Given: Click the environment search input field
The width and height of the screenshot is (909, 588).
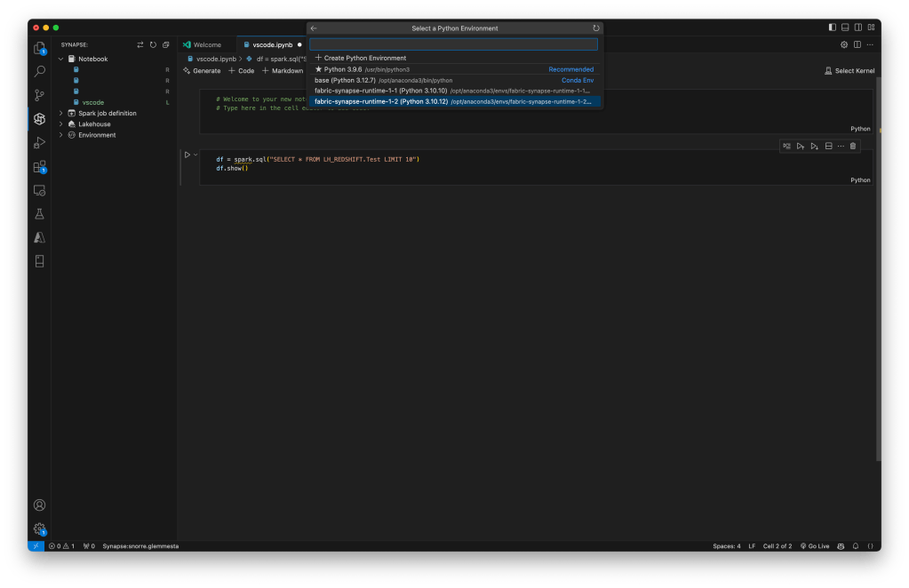Looking at the screenshot, I should pyautogui.click(x=454, y=44).
